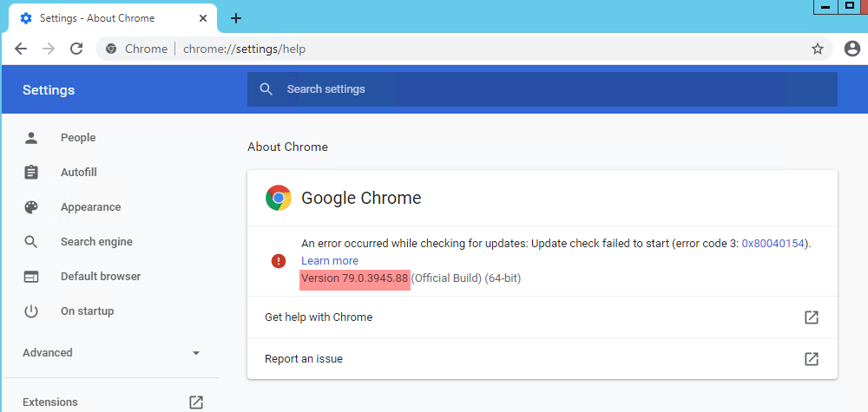This screenshot has width=868, height=412.
Task: Open Get help with Chrome
Action: pos(542,317)
